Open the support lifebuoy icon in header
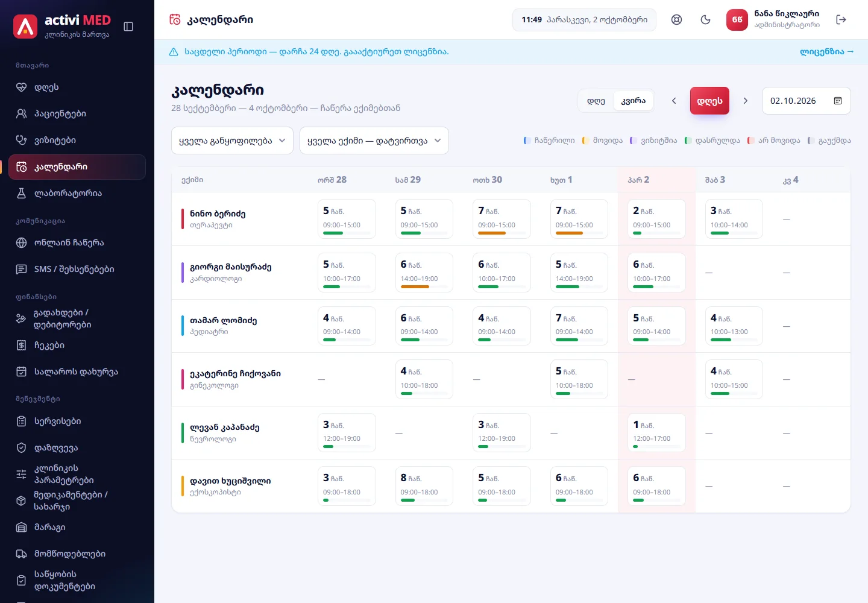Viewport: 868px width, 603px height. click(x=677, y=20)
